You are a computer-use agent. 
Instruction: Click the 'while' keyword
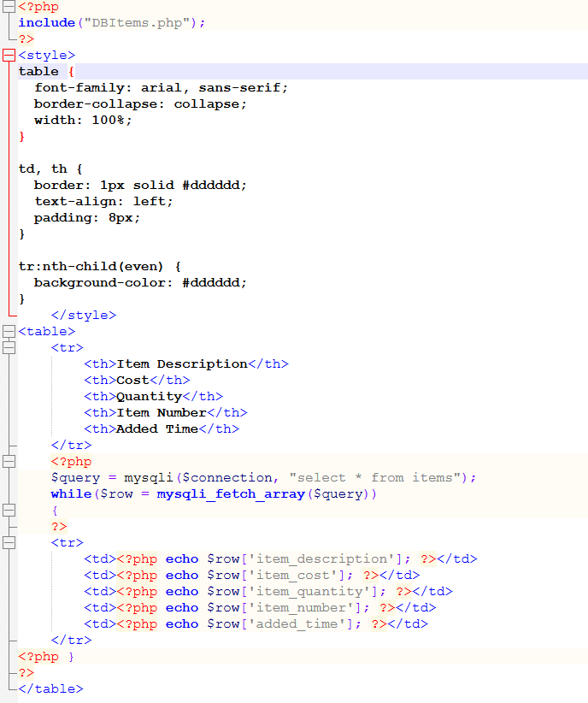[71, 493]
